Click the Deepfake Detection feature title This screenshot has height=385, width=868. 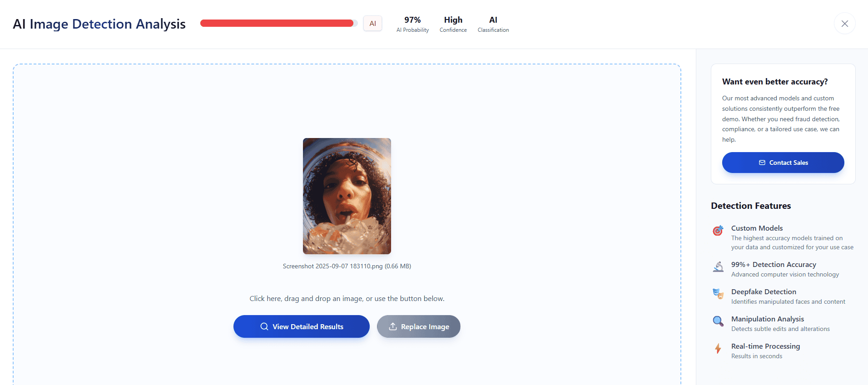pos(764,291)
